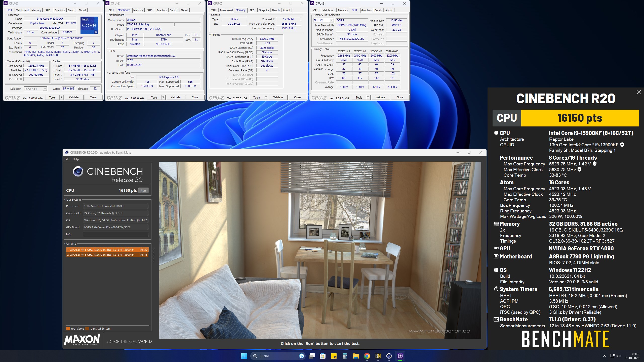Click the ranking panel splitter handle in Cinebench
Image resolution: width=644 pixels, height=362 pixels.
click(153, 255)
